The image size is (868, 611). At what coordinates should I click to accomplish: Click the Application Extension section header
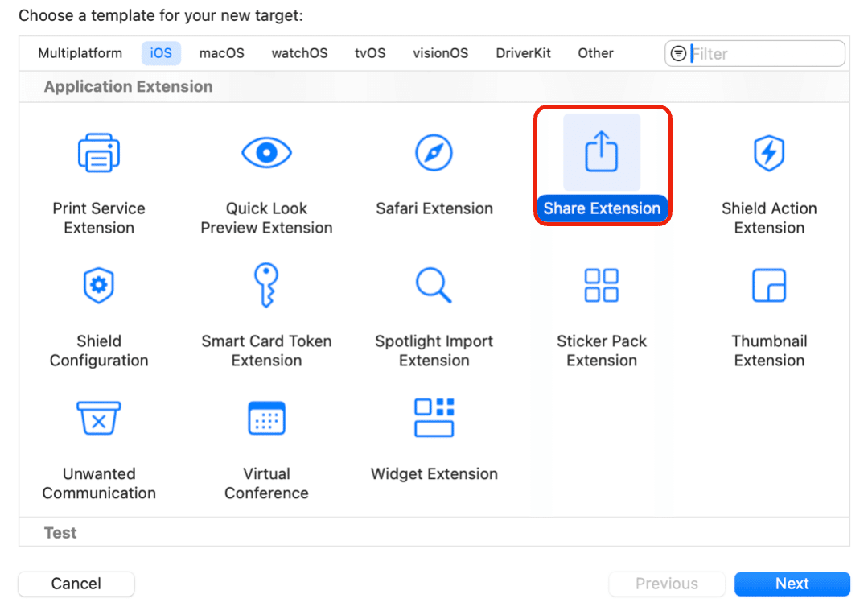coord(129,86)
